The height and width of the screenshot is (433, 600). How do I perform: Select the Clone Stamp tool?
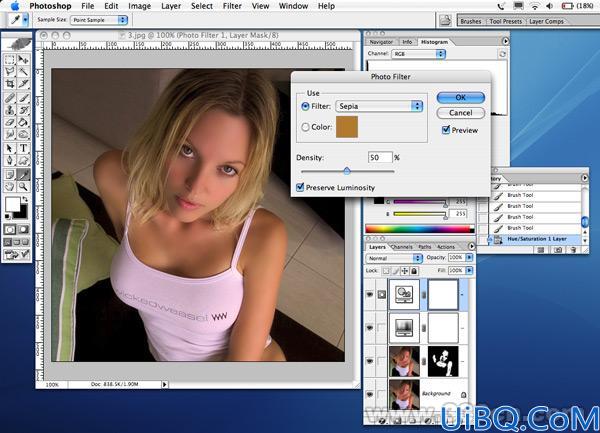(10, 110)
